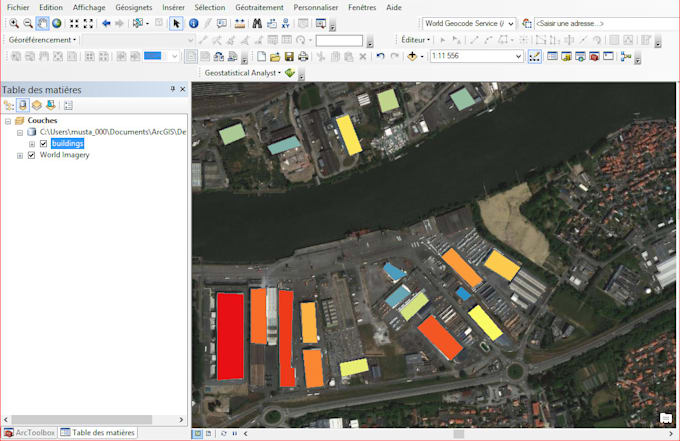Save the map with floppy icon

pos(289,56)
